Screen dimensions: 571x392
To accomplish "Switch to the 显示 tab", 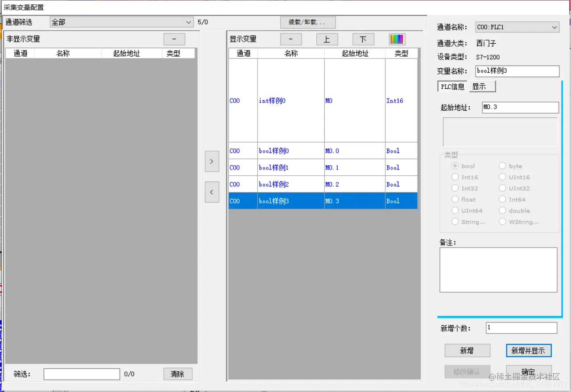I will [481, 86].
